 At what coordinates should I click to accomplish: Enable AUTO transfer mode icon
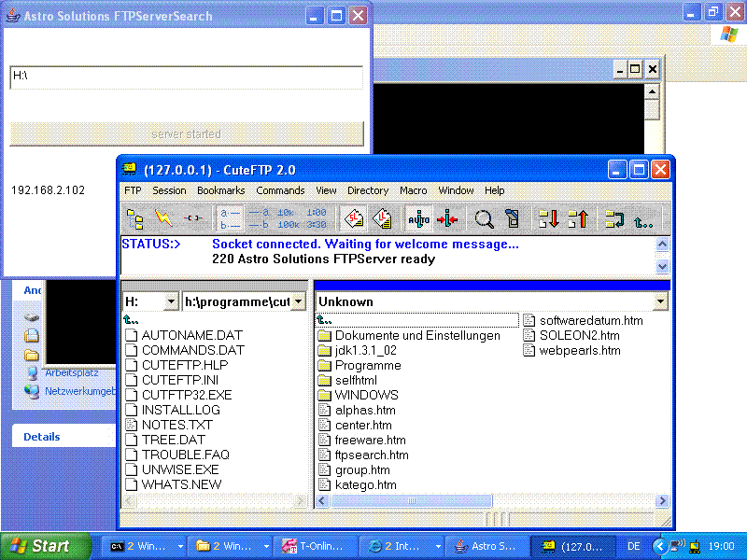point(418,218)
